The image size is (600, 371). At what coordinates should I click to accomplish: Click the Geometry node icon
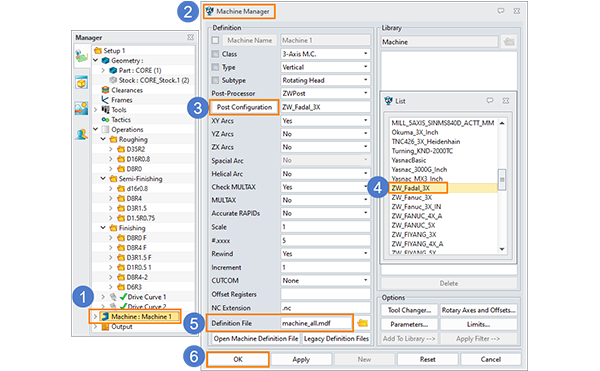click(x=105, y=60)
